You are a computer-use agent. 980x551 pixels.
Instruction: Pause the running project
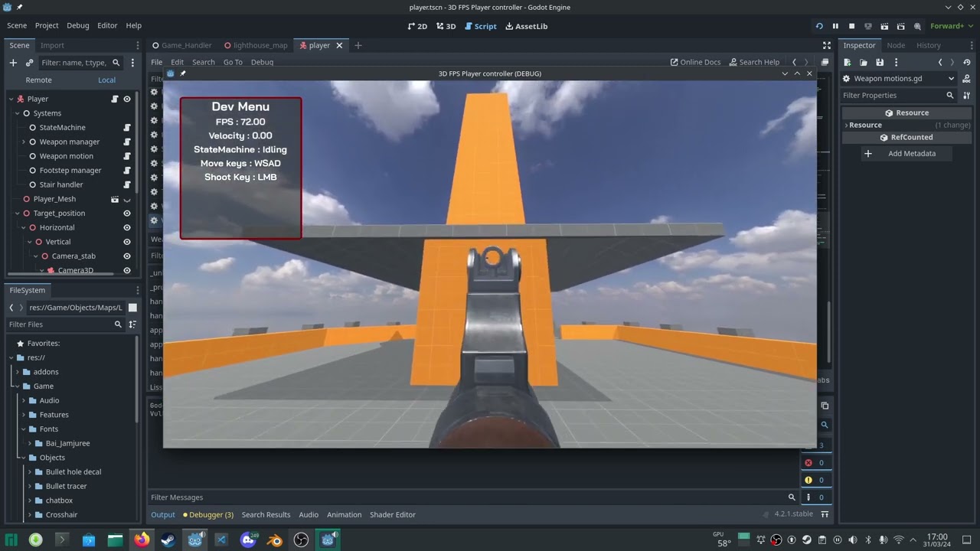(x=835, y=26)
